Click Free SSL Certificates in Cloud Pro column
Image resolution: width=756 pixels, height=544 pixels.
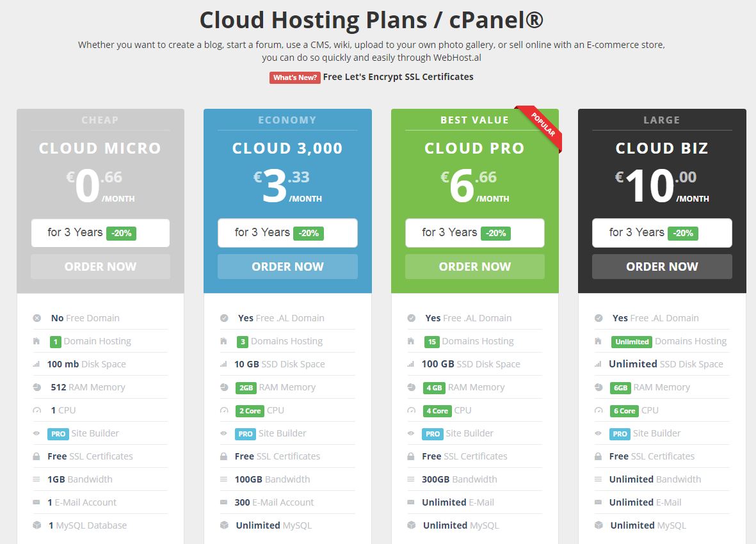465,456
